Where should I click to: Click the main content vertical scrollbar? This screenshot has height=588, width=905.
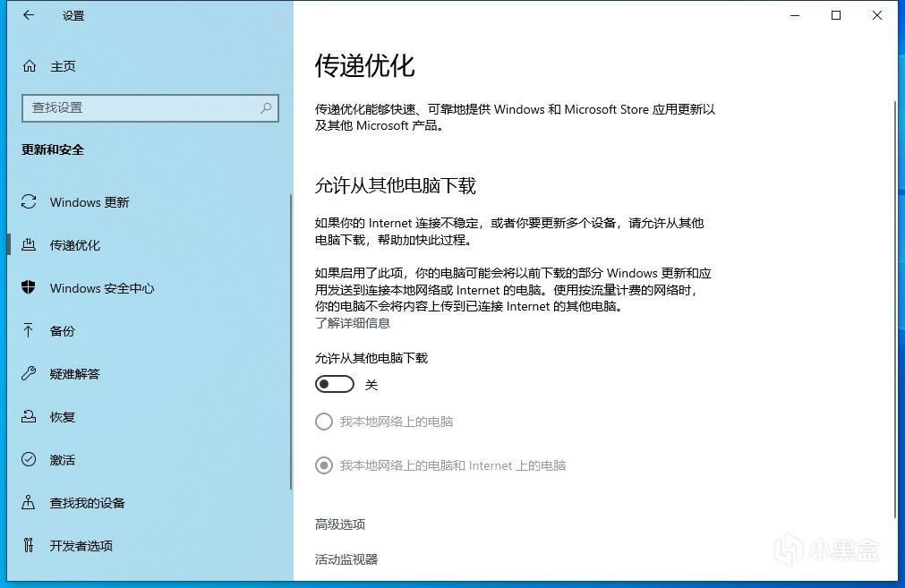(x=895, y=309)
